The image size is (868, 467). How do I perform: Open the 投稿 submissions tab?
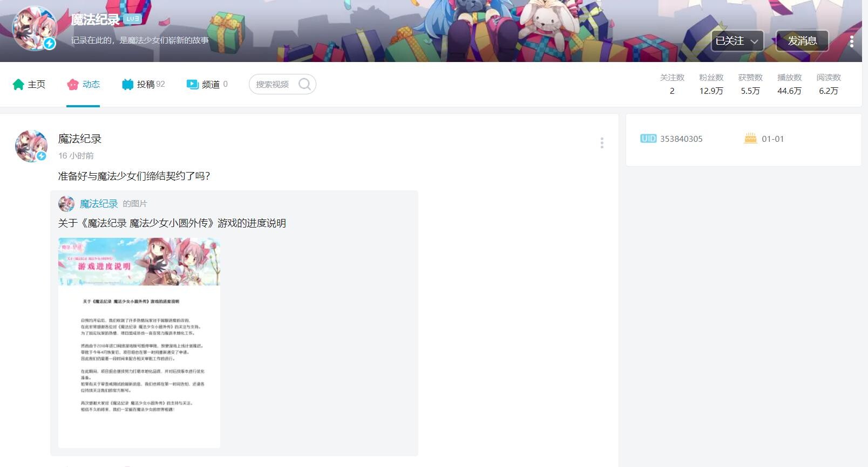(x=144, y=84)
